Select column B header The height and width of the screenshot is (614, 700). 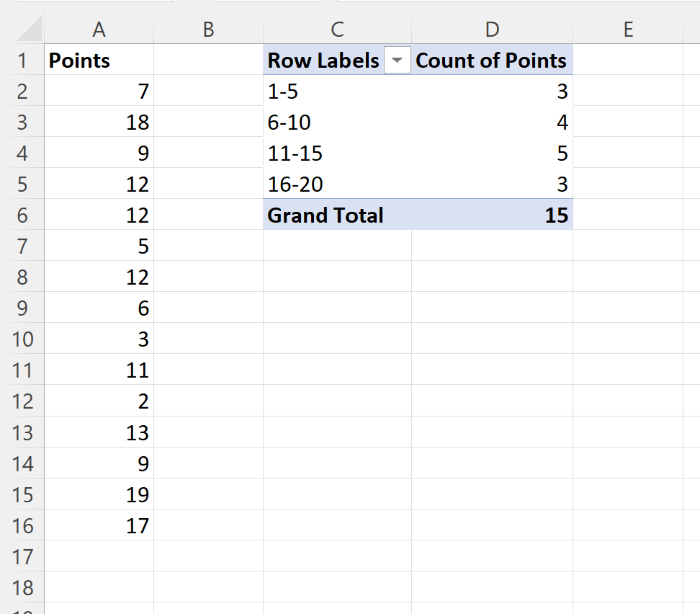208,30
